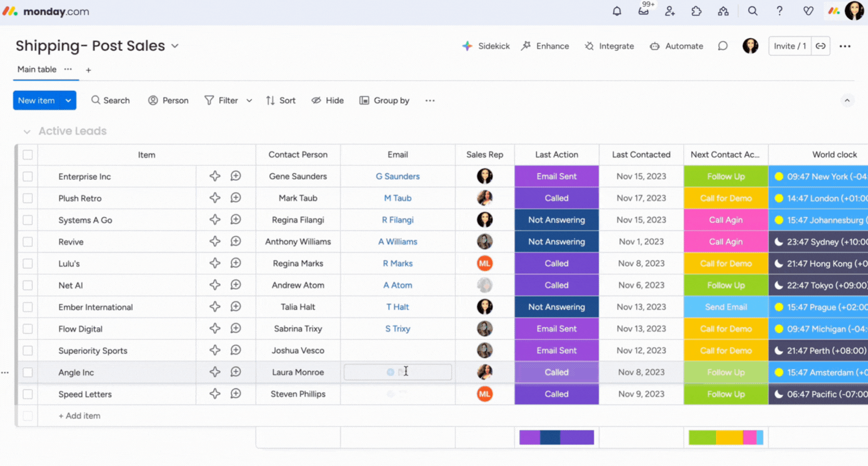
Task: Open the apps puzzle-piece icon
Action: coord(696,11)
